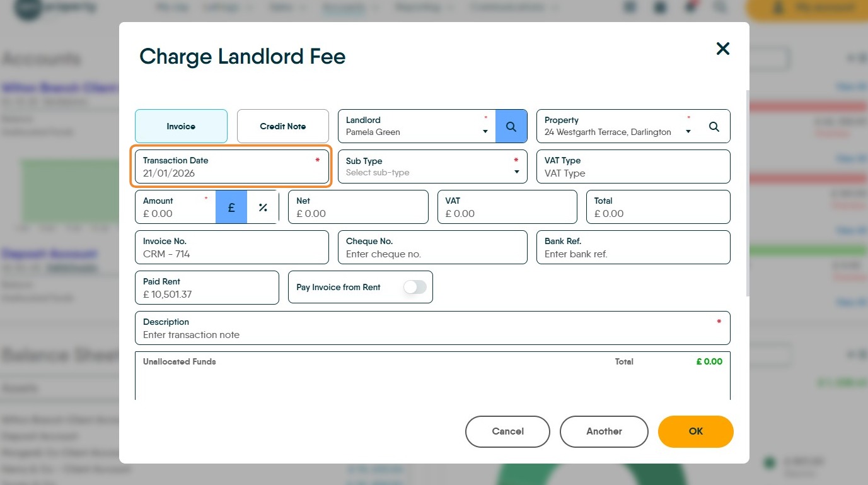Toggle Pay Invoice from Rent switch

415,288
